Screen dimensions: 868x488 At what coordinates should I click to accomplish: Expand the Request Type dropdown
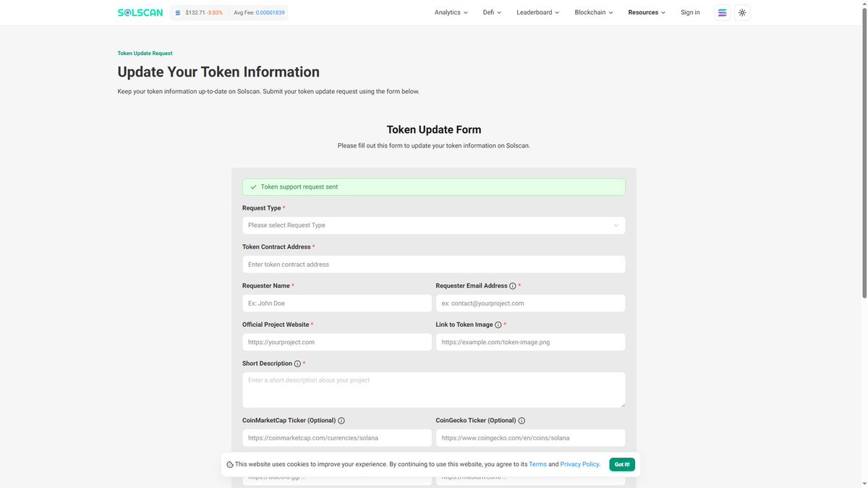[434, 226]
